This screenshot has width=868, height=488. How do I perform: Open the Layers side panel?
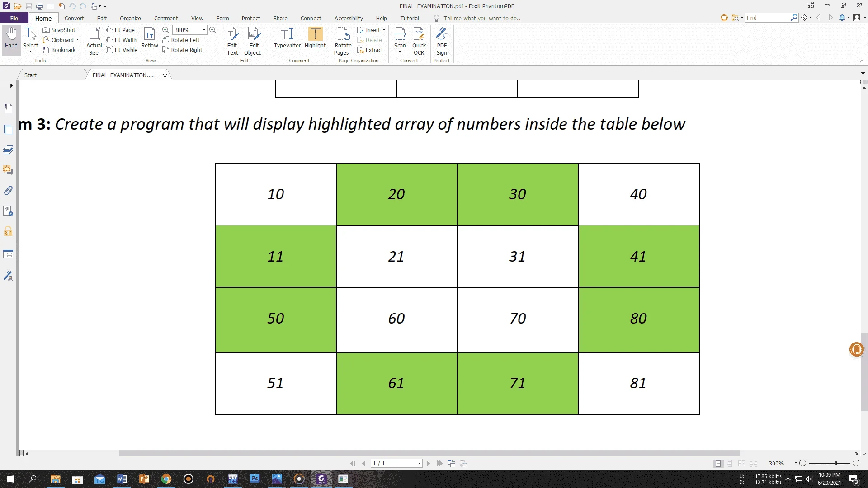pyautogui.click(x=8, y=150)
